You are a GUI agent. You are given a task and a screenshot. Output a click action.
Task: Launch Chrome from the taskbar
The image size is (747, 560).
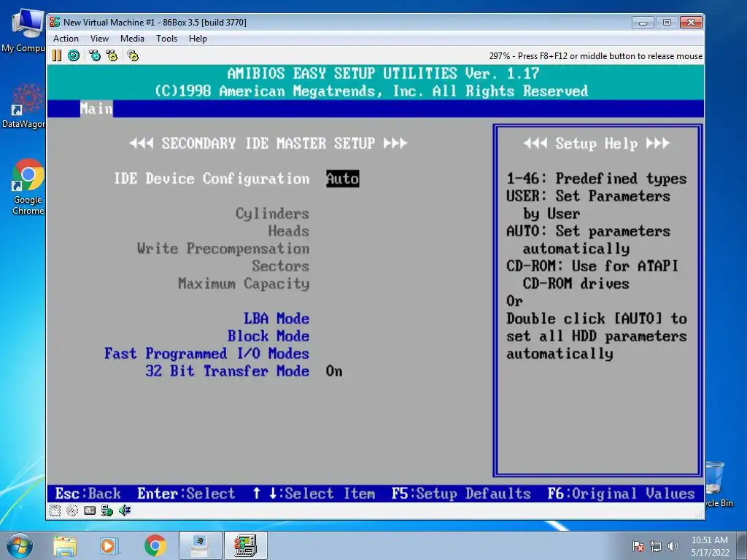tap(155, 545)
